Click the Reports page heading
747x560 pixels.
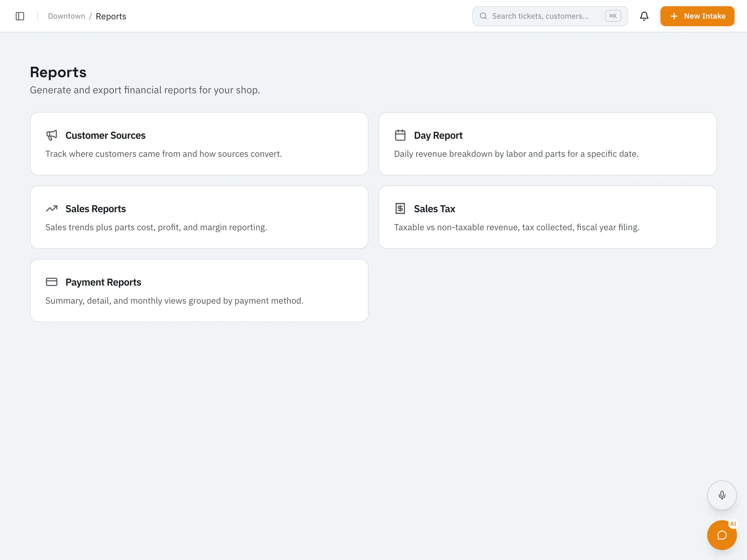click(58, 72)
